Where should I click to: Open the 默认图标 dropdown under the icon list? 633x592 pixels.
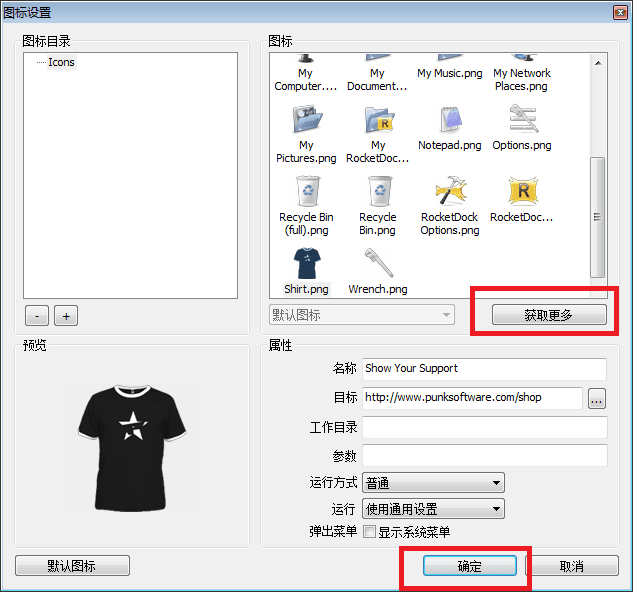tap(362, 315)
